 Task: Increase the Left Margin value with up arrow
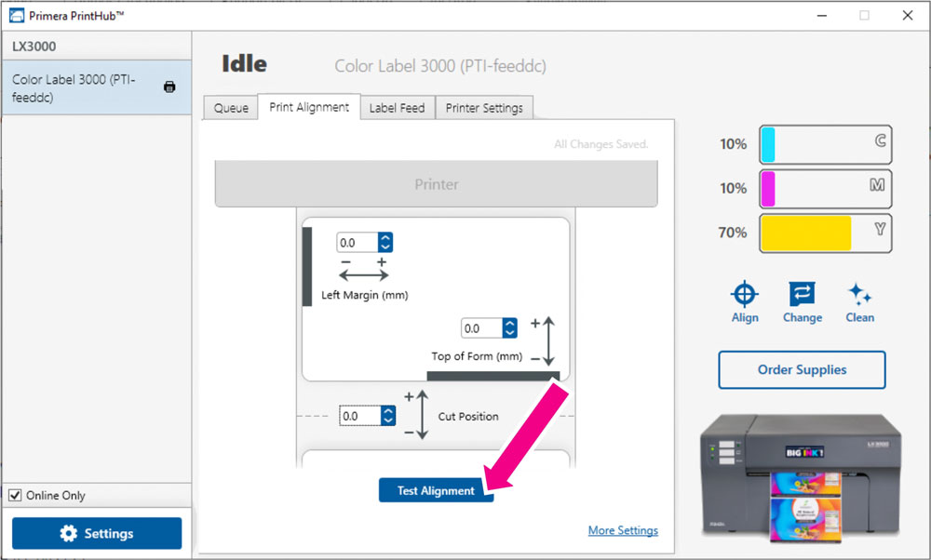pos(385,237)
